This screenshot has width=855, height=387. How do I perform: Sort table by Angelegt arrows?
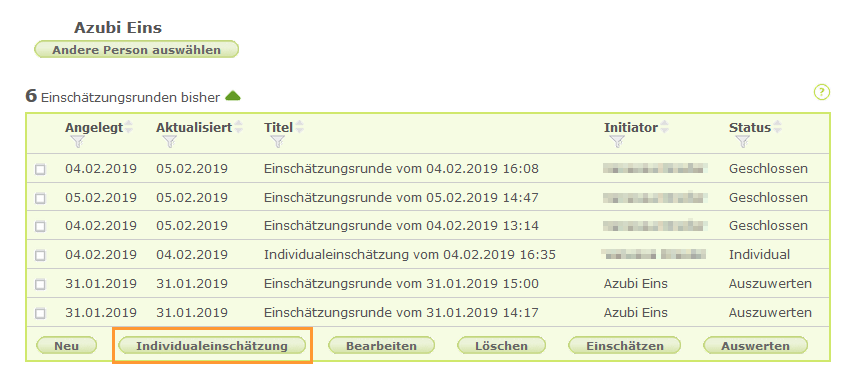point(129,128)
